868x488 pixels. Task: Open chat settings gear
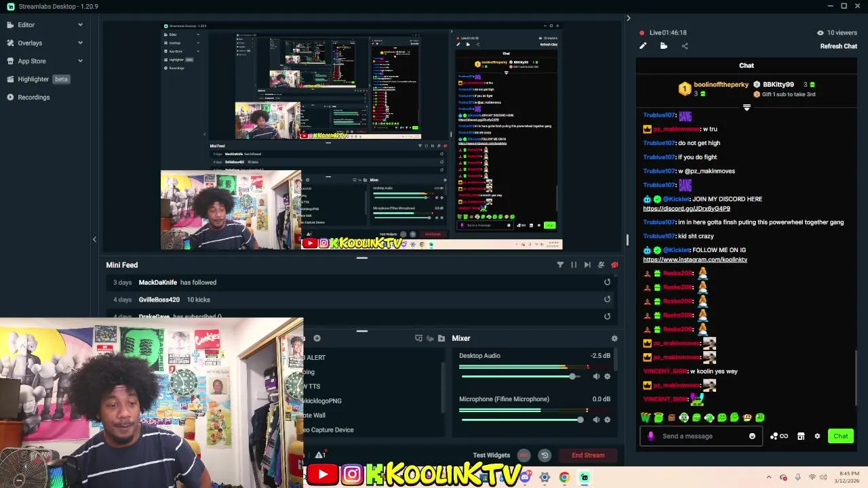tap(817, 436)
